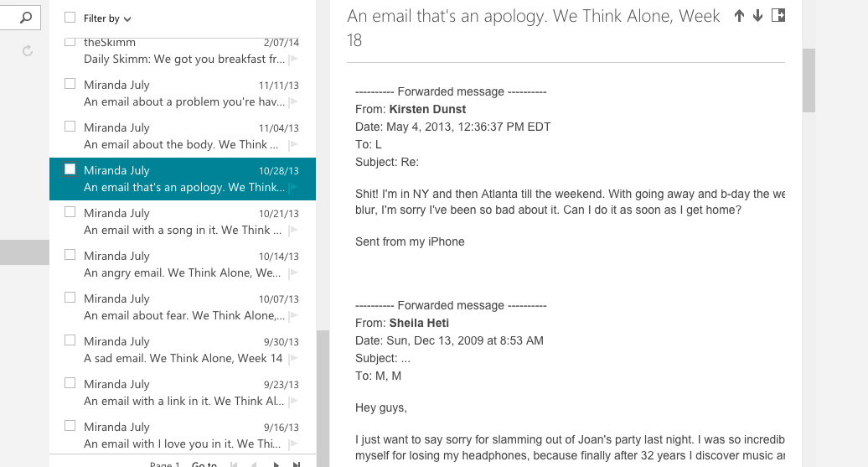Select checkbox for 'A sad email' message
Screen dimensions: 868x467
coord(70,340)
